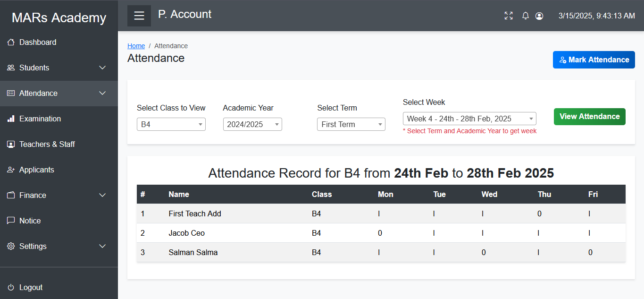The width and height of the screenshot is (644, 299).
Task: Open the Dashboard menu item
Action: (59, 42)
